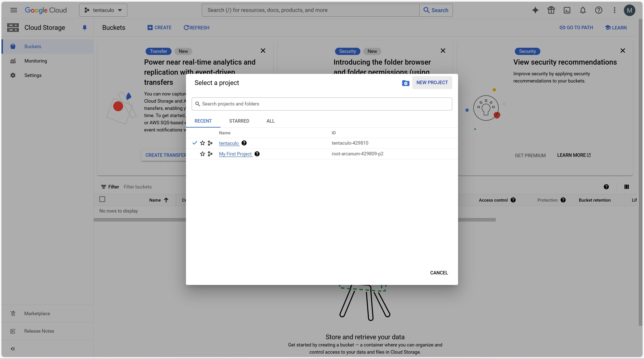Star My First Project
This screenshot has width=644, height=359.
click(203, 154)
